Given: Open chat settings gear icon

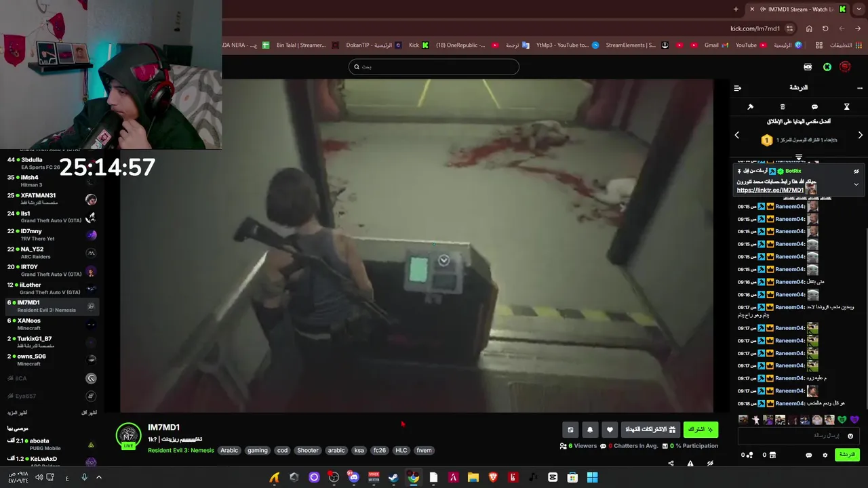Looking at the screenshot, I should coord(825,455).
